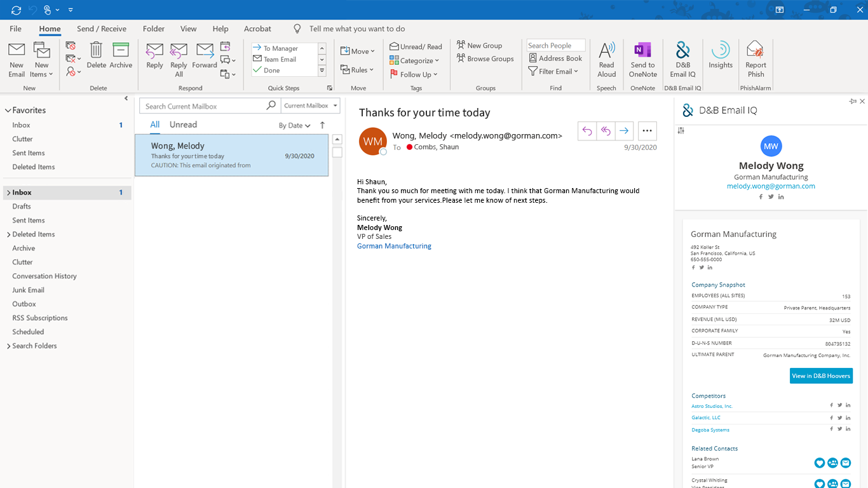Click the Browse Groups button
This screenshot has width=868, height=488.
(485, 58)
